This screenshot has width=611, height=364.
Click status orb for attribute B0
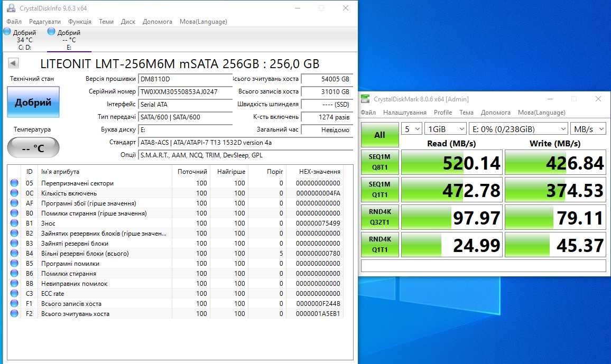(14, 213)
